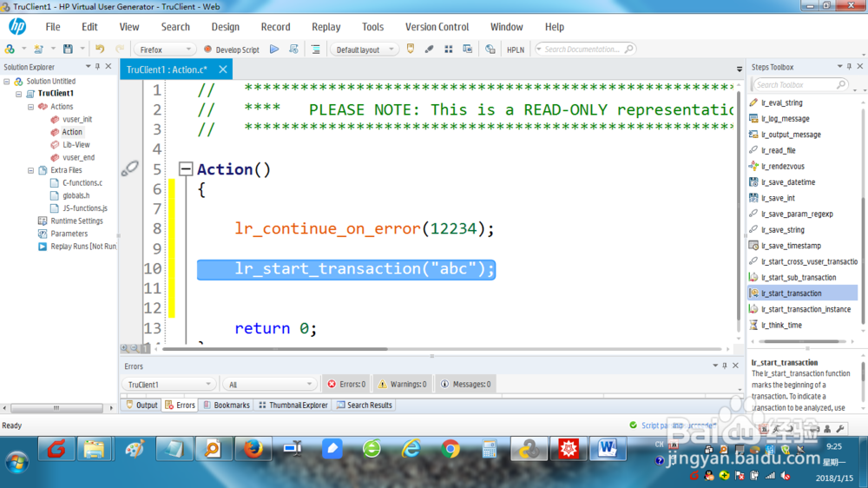Pin the Solution Explorer panel
Viewport: 868px width, 488px height.
click(97, 67)
